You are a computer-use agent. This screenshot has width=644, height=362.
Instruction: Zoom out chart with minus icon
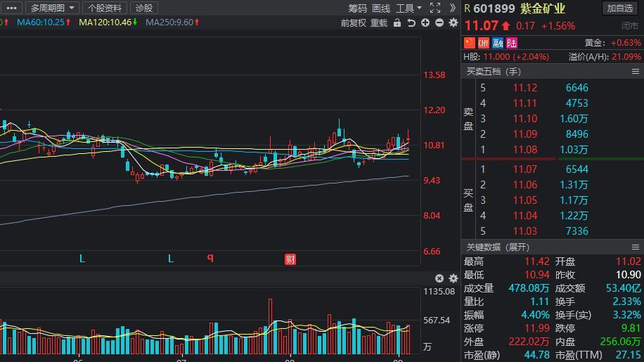(439, 23)
